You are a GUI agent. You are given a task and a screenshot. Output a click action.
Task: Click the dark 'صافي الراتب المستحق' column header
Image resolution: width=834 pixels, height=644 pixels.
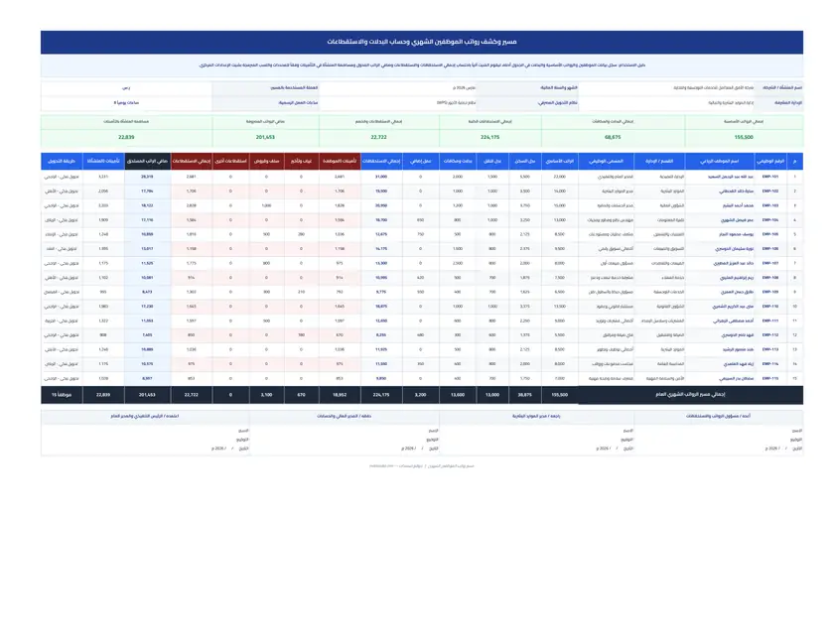[147, 161]
